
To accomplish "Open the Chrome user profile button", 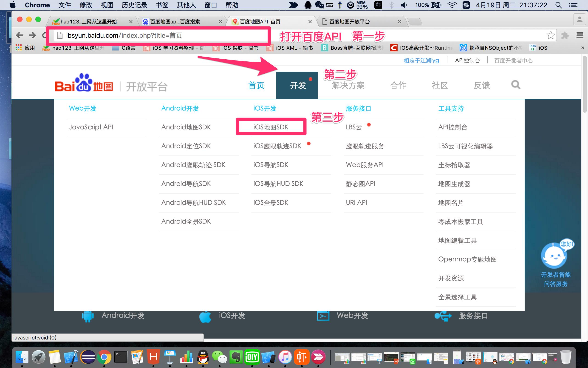I will (x=580, y=20).
